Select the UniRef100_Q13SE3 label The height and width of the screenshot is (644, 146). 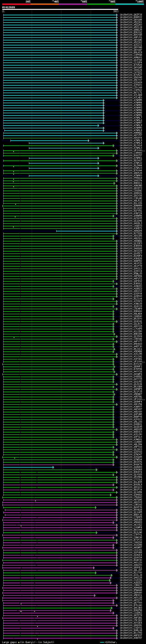131,243
